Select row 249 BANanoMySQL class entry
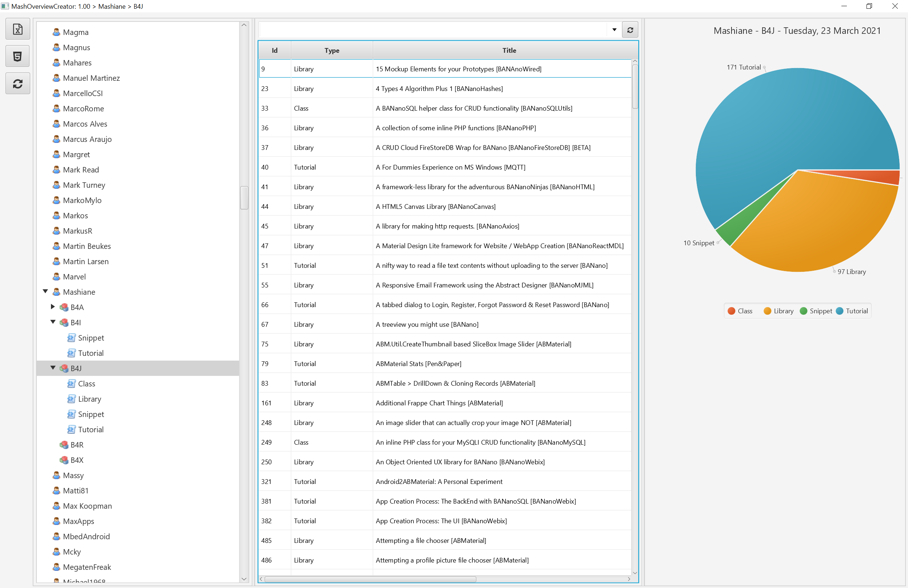 click(x=480, y=442)
